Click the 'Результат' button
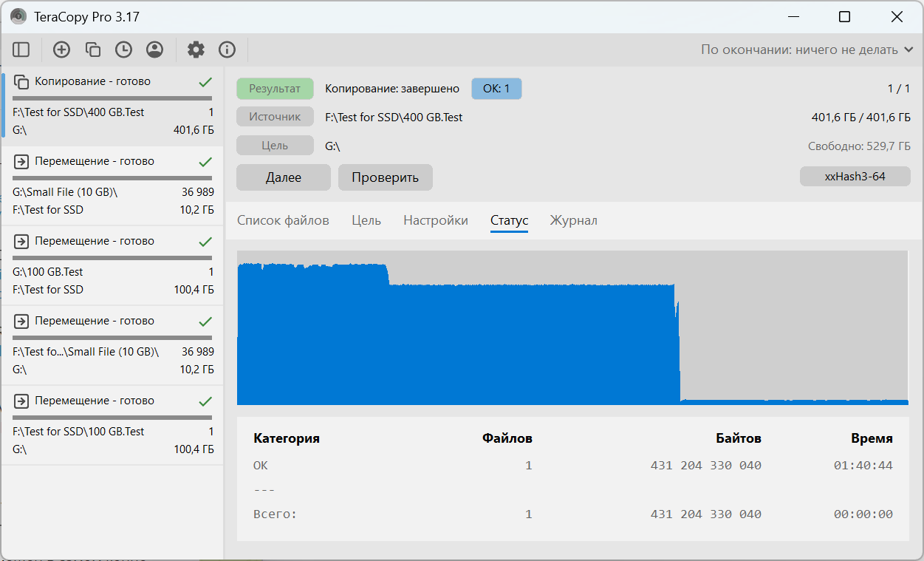 pos(275,89)
